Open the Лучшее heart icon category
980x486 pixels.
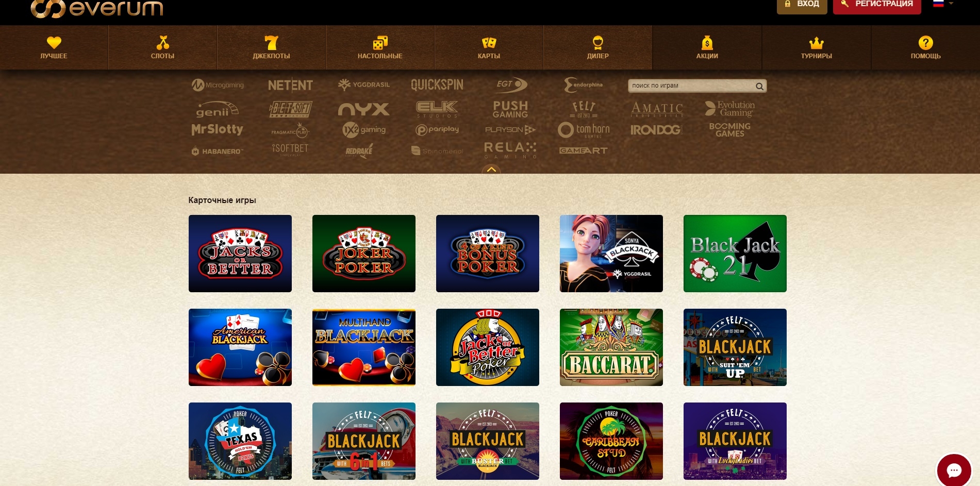tap(54, 43)
